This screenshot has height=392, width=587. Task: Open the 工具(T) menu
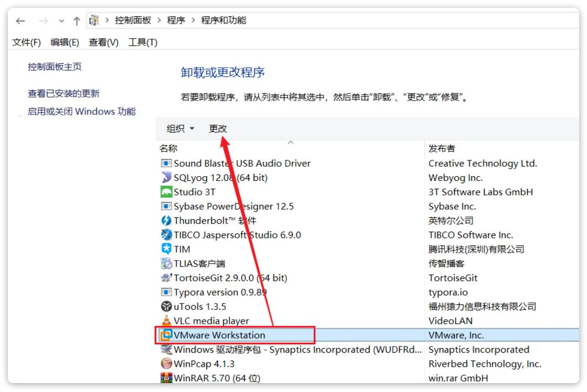click(142, 42)
